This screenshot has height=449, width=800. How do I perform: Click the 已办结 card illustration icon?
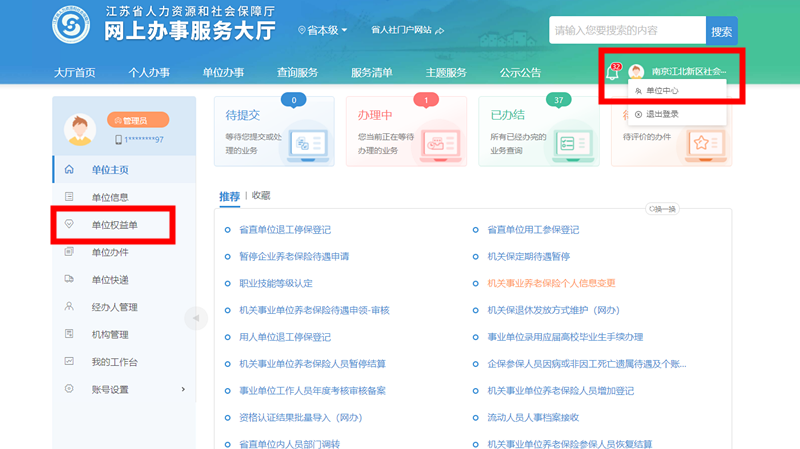click(x=572, y=145)
